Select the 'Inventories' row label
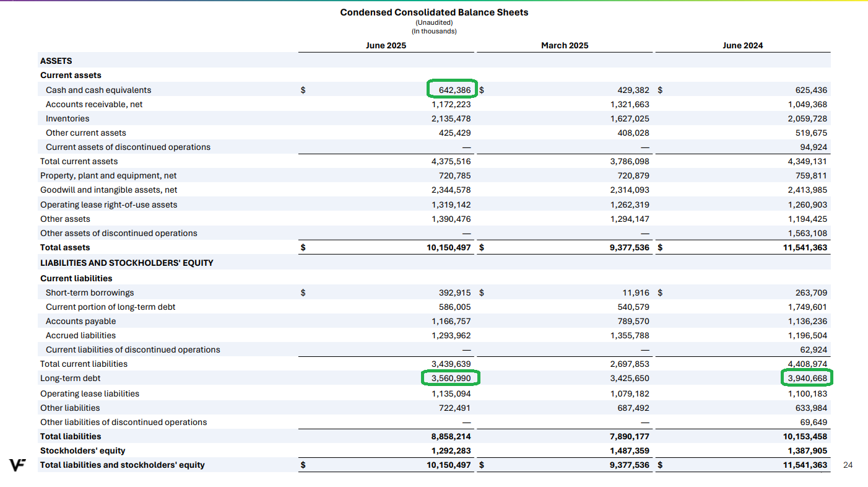Image resolution: width=868 pixels, height=487 pixels. (x=67, y=118)
